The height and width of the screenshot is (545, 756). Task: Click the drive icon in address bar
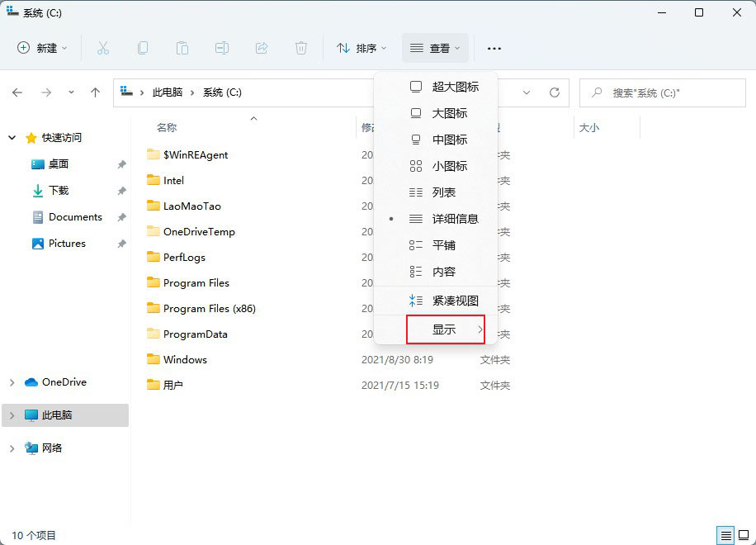click(x=126, y=91)
